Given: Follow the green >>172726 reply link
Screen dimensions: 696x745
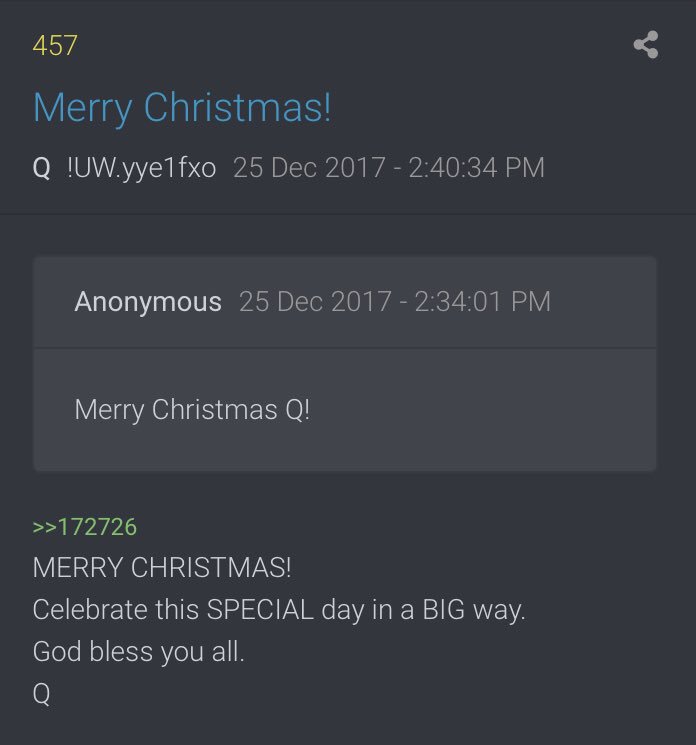Looking at the screenshot, I should pyautogui.click(x=85, y=527).
